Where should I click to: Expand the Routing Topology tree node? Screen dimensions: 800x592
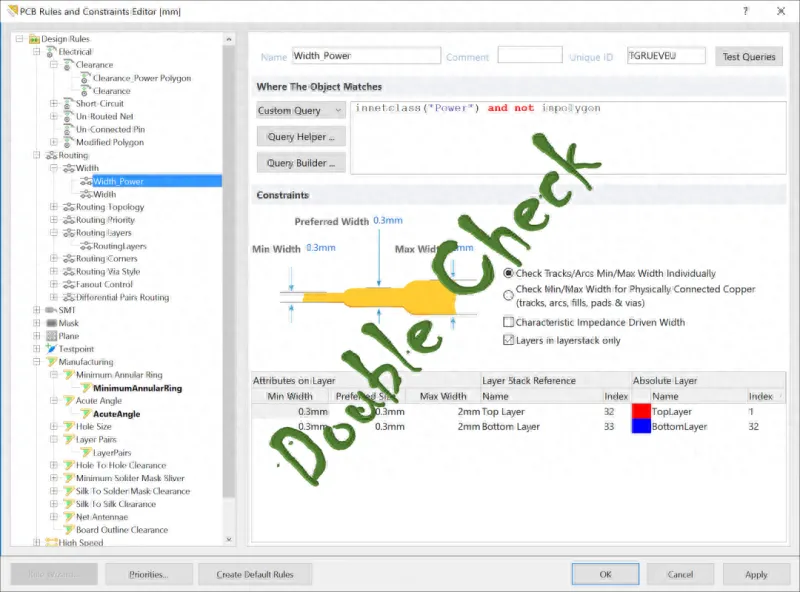click(x=55, y=207)
